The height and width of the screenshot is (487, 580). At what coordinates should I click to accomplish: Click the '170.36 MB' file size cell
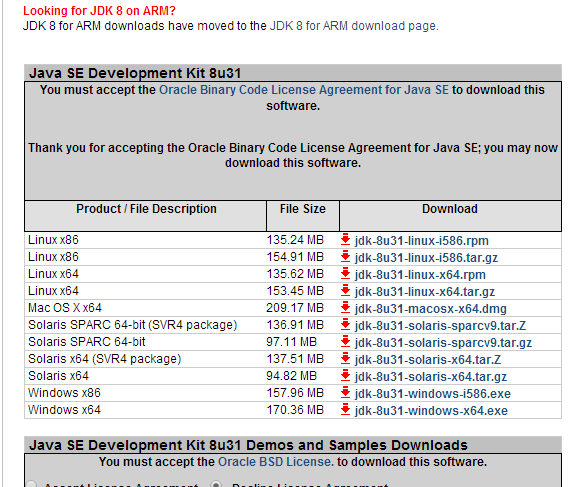pyautogui.click(x=295, y=410)
